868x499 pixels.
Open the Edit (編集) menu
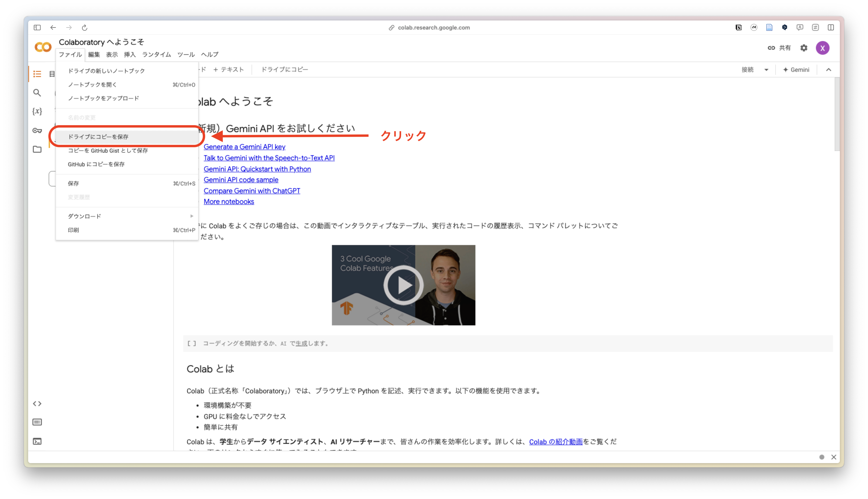[x=94, y=55]
